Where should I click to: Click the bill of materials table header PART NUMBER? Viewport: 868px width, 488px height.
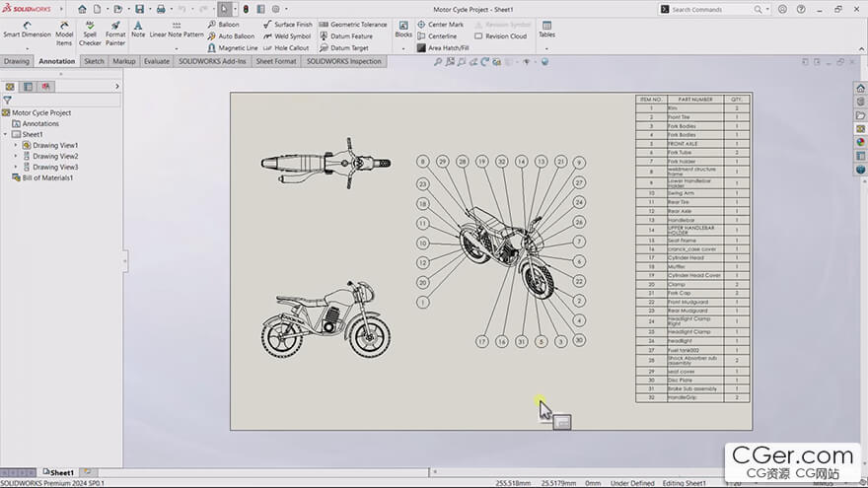coord(695,100)
